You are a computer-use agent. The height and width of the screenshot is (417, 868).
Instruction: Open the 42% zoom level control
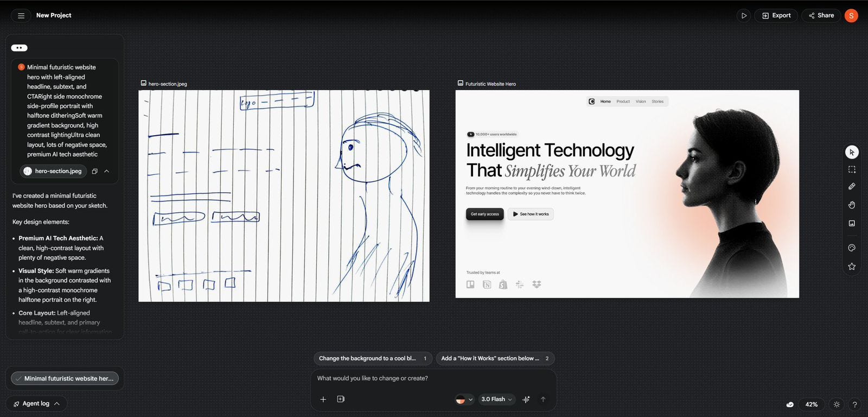(x=811, y=405)
